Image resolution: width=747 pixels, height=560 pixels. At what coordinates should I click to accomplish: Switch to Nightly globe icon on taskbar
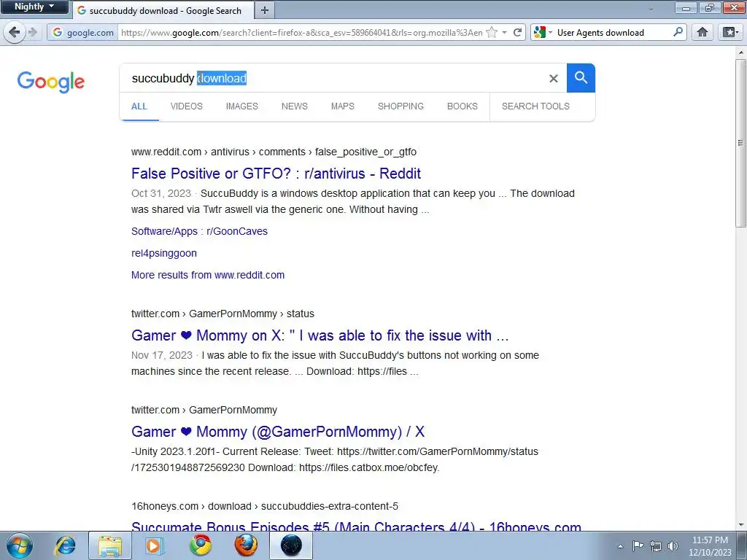291,545
